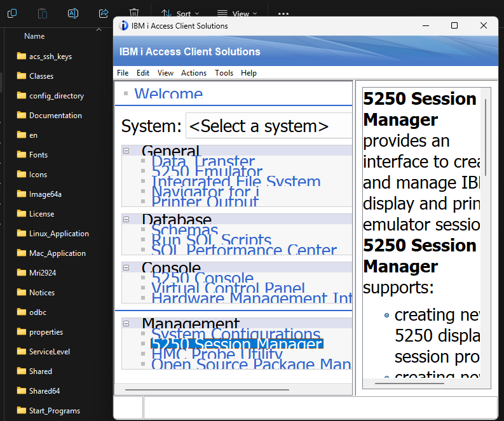Click the Welcome link

click(168, 93)
